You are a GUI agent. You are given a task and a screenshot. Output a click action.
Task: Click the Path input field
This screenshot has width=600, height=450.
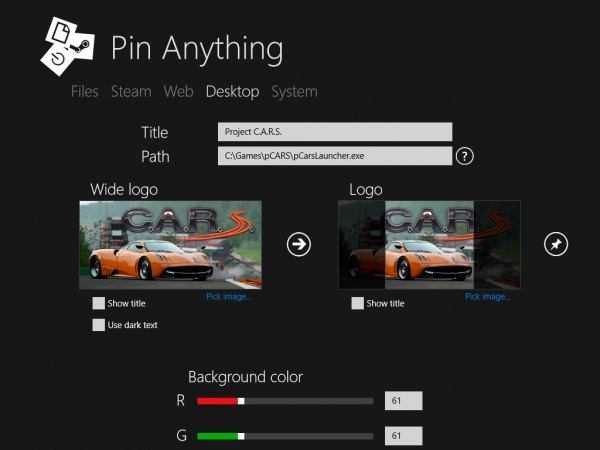pyautogui.click(x=335, y=156)
